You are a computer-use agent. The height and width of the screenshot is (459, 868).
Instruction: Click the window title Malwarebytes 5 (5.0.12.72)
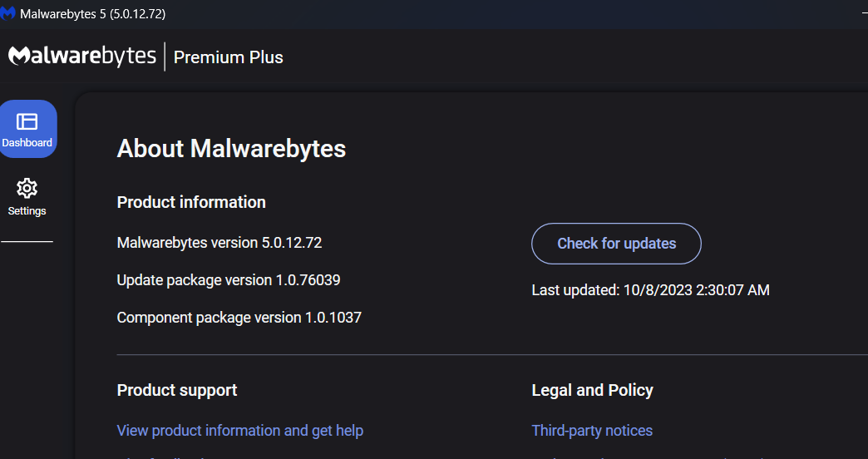point(92,14)
